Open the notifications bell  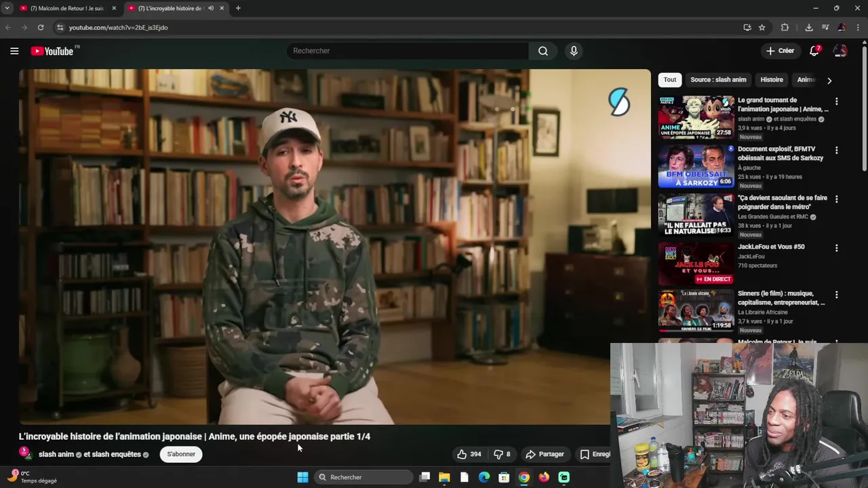point(814,51)
